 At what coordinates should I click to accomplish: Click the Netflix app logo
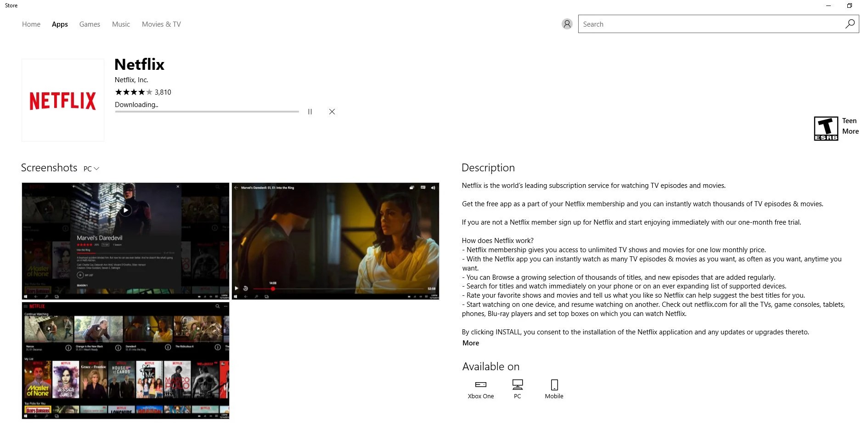click(63, 100)
